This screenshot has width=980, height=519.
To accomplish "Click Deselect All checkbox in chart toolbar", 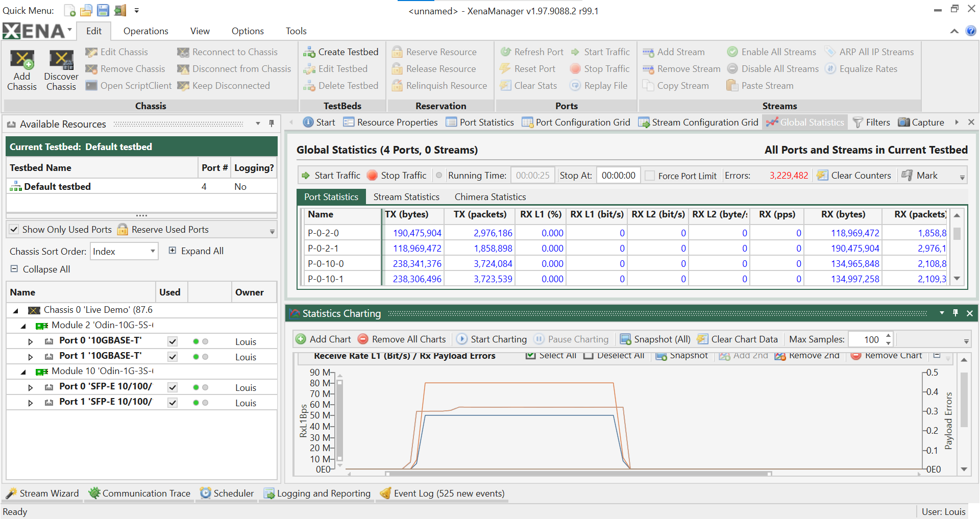I will tap(588, 356).
